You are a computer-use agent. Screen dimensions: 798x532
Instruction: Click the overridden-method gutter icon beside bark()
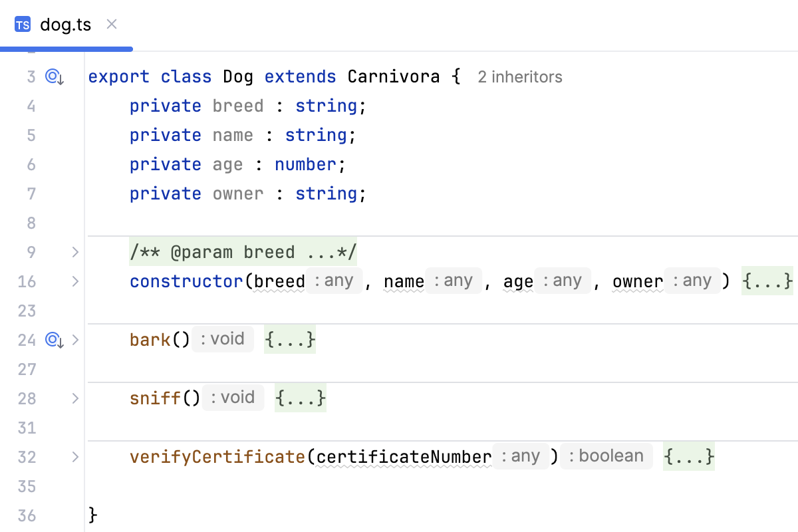click(x=52, y=340)
